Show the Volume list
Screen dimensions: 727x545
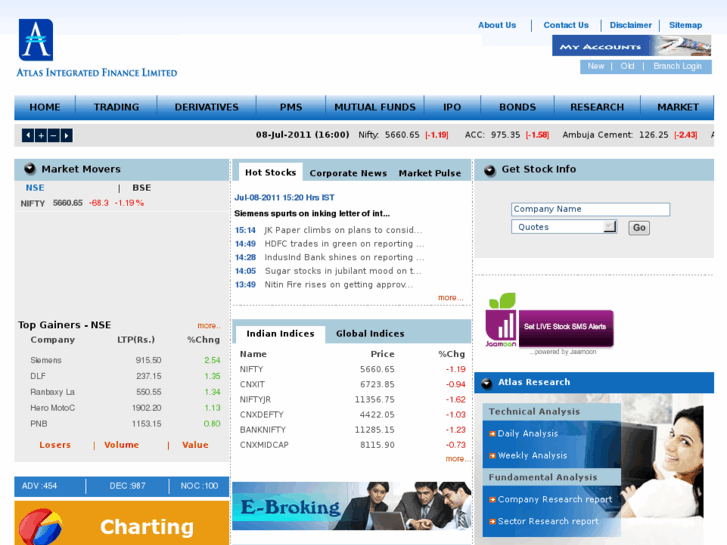[121, 445]
